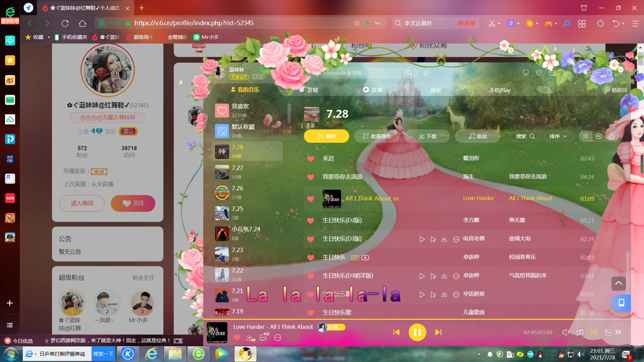Screen dimensions: 644x362
Task: Expand the address bar dropdown chevron
Action: pos(377,23)
